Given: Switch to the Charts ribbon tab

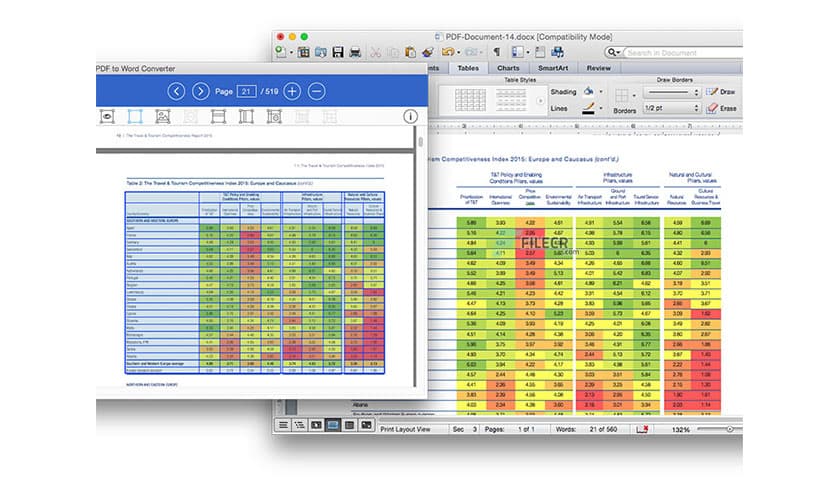Looking at the screenshot, I should (508, 68).
